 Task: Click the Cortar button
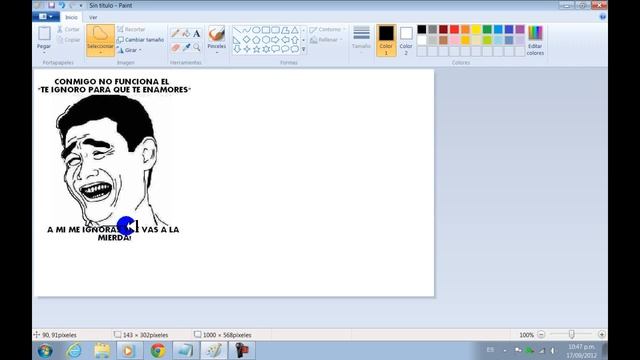[68, 29]
